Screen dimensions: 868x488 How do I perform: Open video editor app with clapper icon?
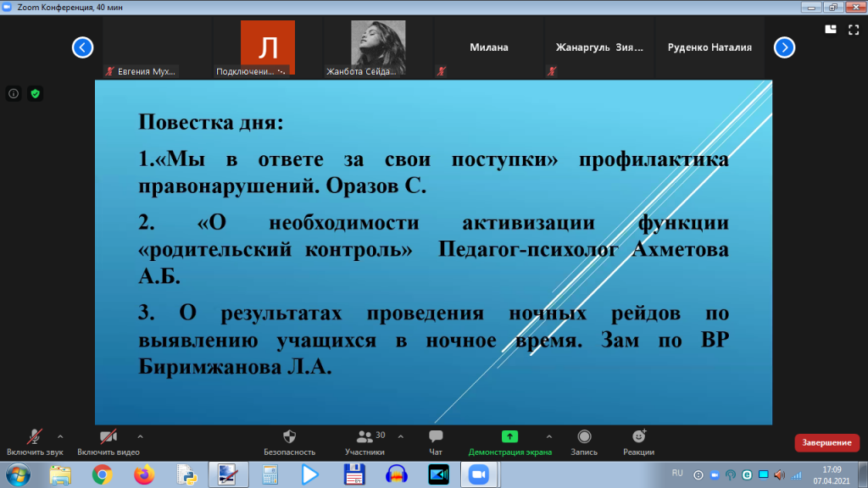coord(438,475)
